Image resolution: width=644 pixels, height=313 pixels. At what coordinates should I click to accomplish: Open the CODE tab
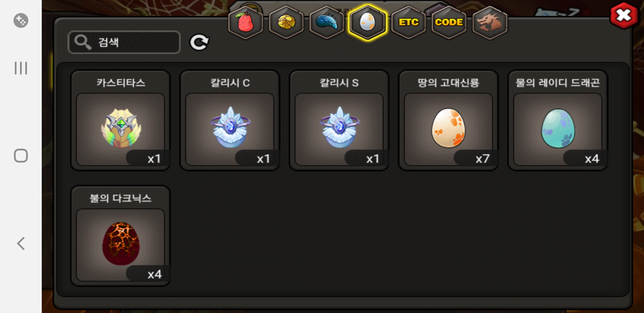tap(449, 23)
